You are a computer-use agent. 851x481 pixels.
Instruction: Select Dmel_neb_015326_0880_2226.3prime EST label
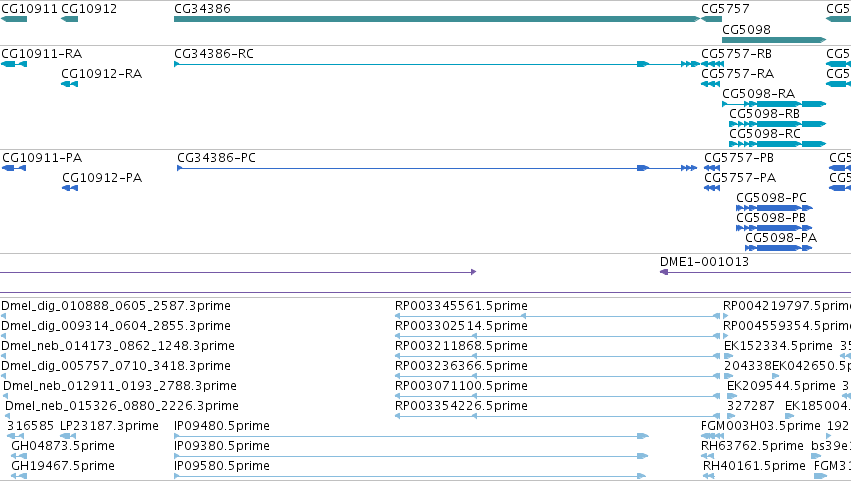(122, 407)
